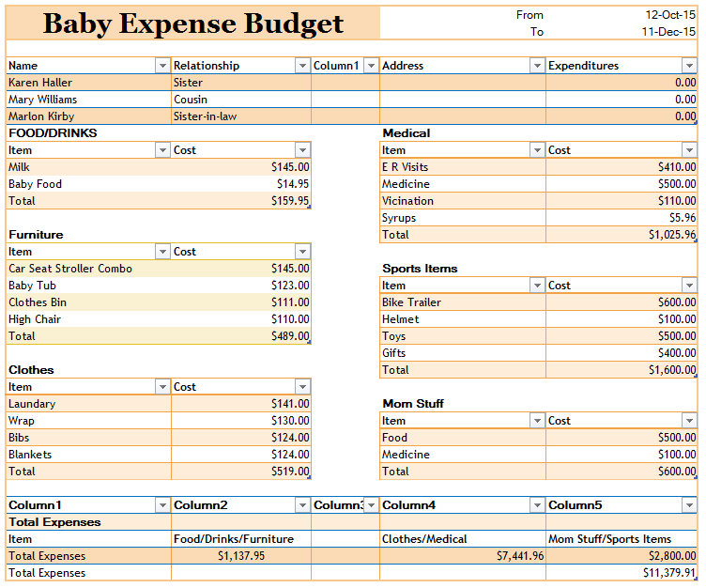This screenshot has width=706, height=588.
Task: Select the Clothes/Medical label cell
Action: pyautogui.click(x=463, y=539)
